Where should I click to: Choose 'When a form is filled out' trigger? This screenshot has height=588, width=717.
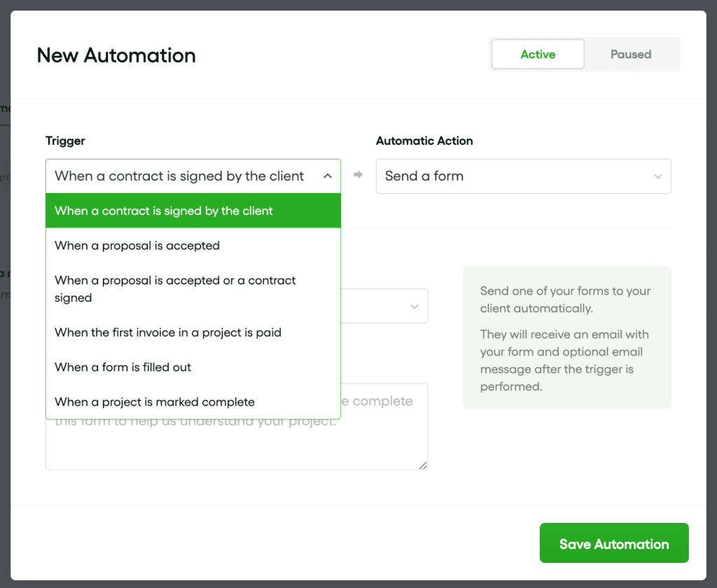pyautogui.click(x=193, y=367)
